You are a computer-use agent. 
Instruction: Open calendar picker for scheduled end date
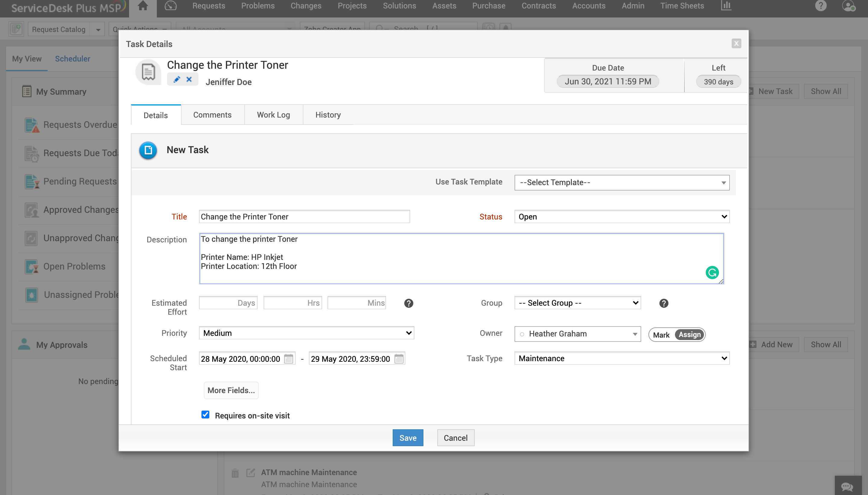pyautogui.click(x=399, y=359)
